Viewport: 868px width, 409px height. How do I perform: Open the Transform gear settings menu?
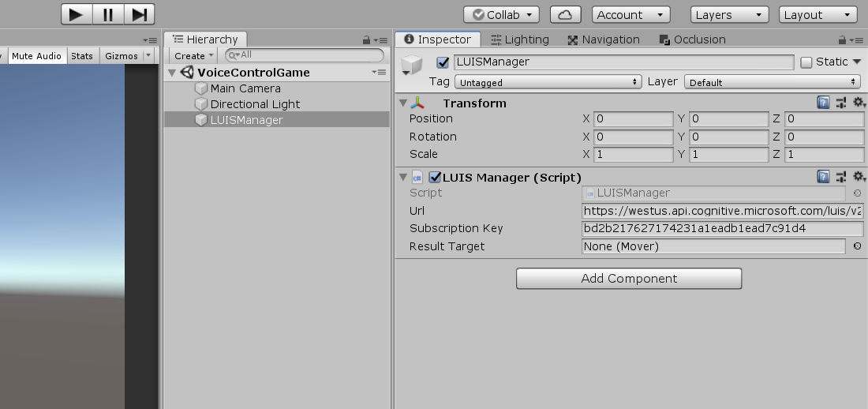click(x=859, y=103)
